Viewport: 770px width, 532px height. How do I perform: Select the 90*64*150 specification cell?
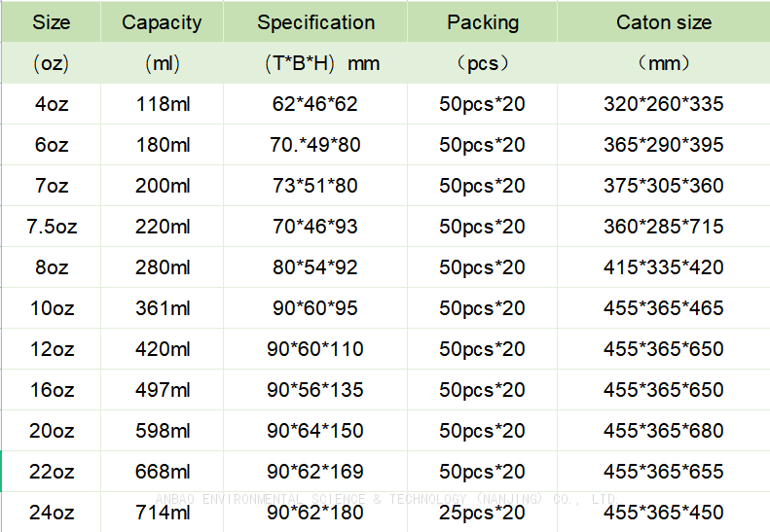tap(315, 431)
